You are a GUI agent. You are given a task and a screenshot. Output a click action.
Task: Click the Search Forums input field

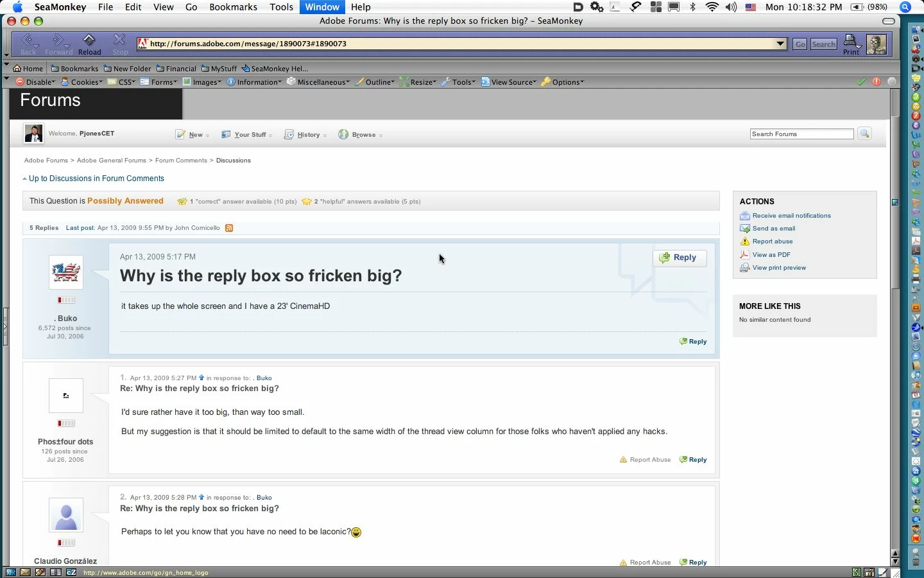801,134
